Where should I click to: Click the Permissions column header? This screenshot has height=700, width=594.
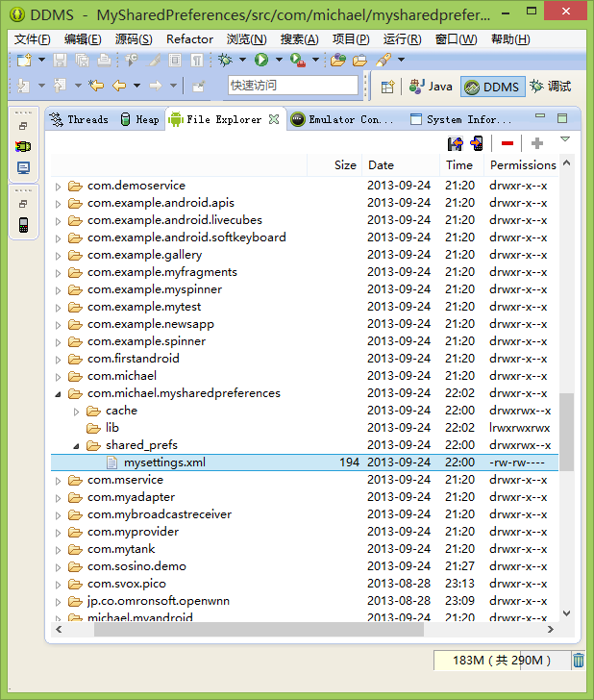tap(523, 165)
